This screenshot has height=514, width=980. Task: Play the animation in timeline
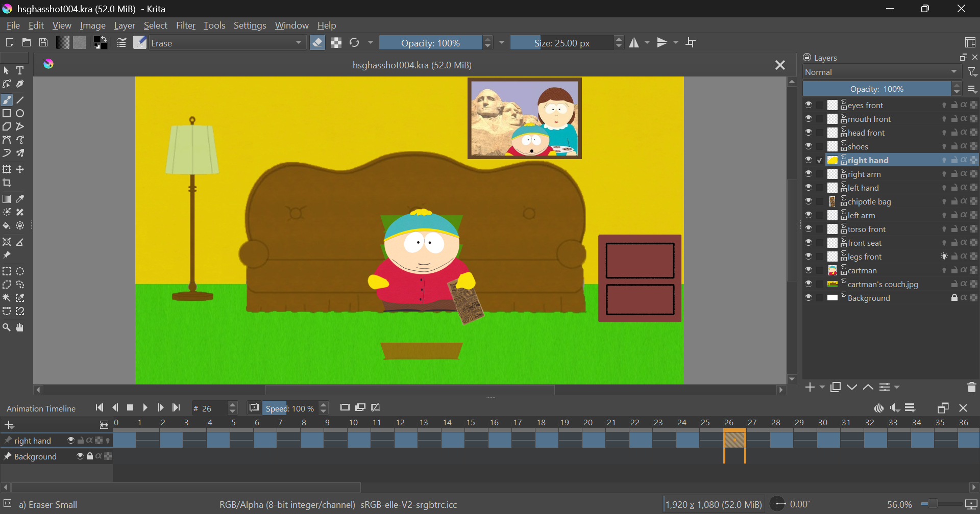[145, 408]
